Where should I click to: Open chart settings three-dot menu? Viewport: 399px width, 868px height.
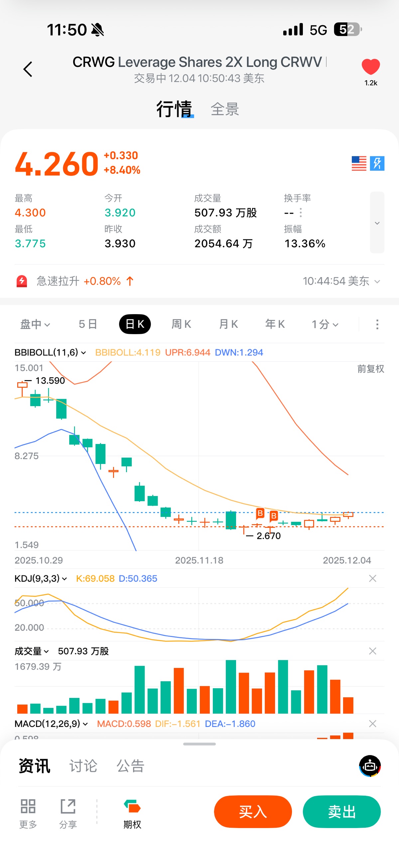[x=377, y=324]
